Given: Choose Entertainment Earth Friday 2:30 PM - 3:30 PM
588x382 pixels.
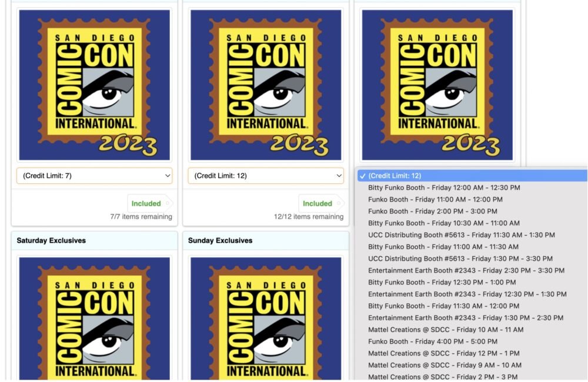Looking at the screenshot, I should click(466, 270).
